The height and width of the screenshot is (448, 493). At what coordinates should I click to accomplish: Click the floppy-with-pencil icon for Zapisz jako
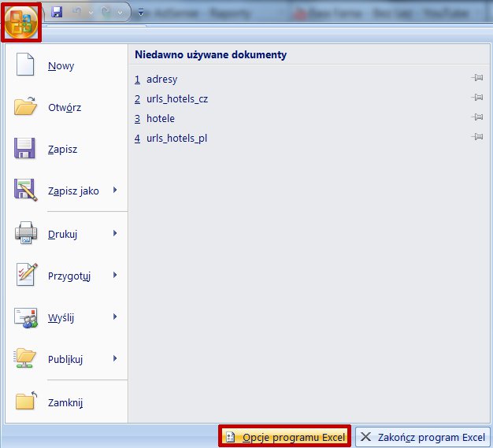tap(25, 190)
